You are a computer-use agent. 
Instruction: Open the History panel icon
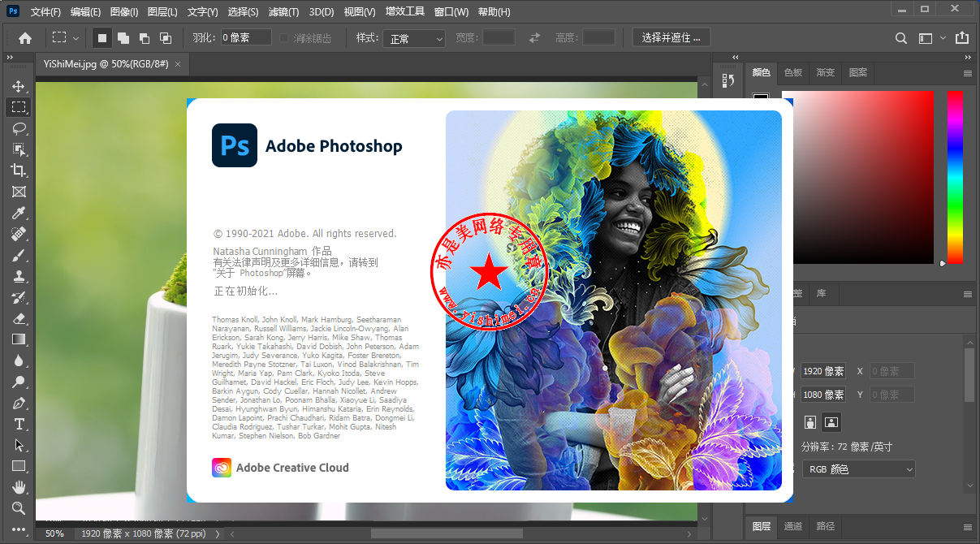(727, 80)
